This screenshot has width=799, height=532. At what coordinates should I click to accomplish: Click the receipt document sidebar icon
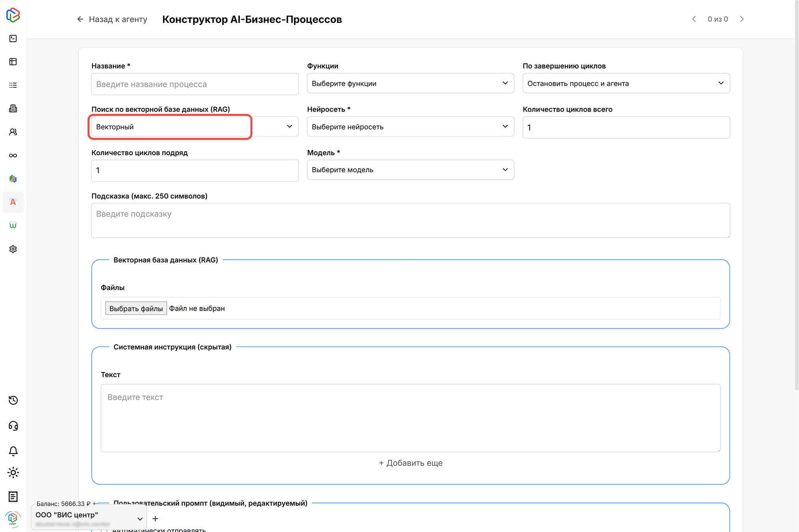click(13, 497)
